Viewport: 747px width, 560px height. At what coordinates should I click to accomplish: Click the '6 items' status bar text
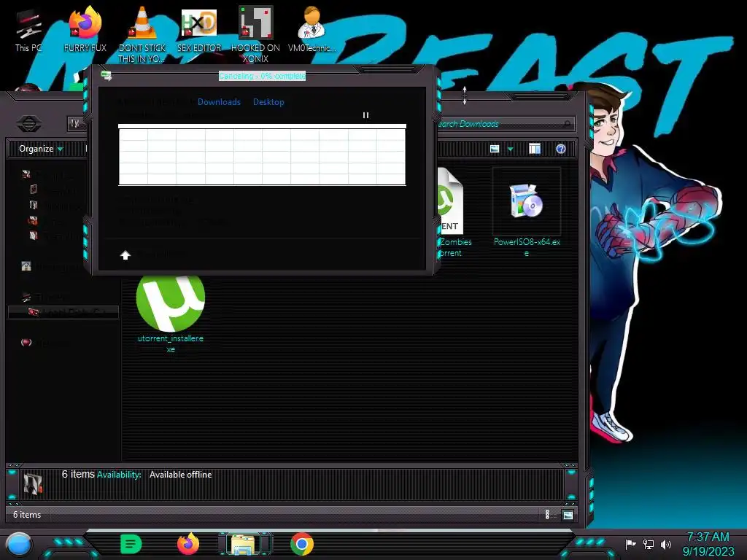[27, 515]
